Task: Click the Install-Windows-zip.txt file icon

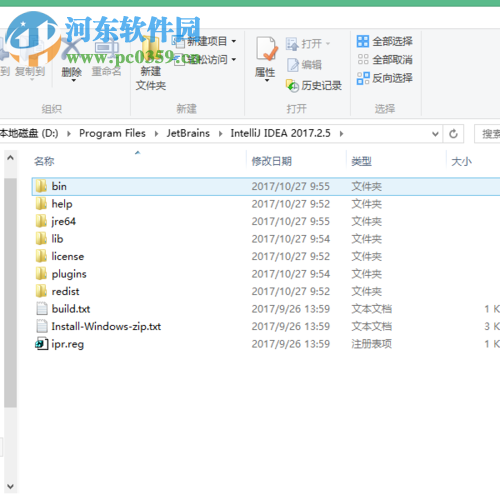Action: pos(42,326)
